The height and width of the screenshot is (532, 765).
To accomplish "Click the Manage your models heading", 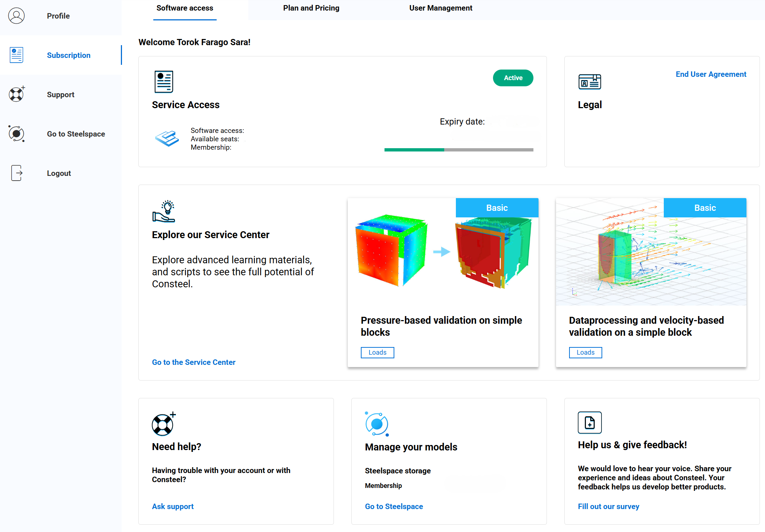I will click(x=411, y=447).
